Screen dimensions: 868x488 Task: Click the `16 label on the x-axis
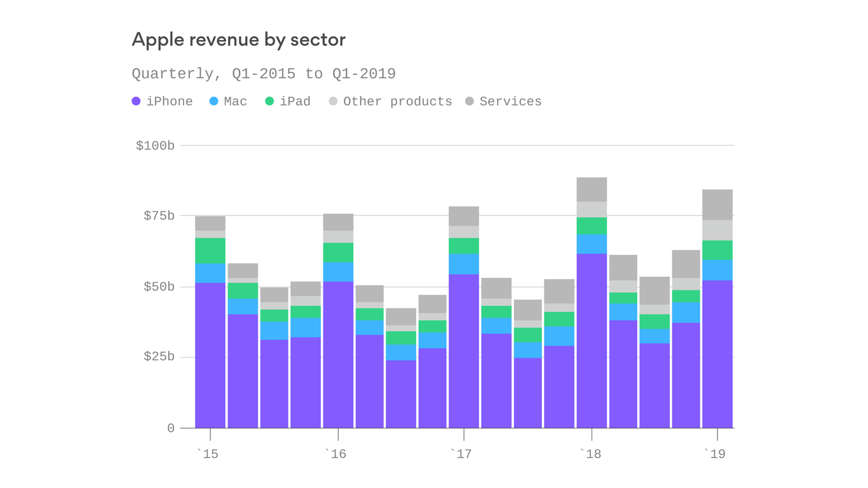tap(337, 454)
